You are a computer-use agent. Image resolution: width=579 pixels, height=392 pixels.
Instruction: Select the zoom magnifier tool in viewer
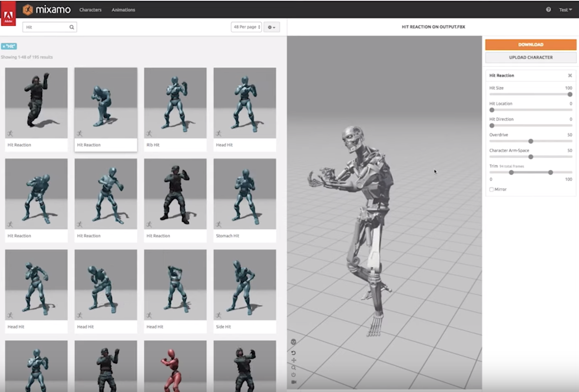coord(293,367)
